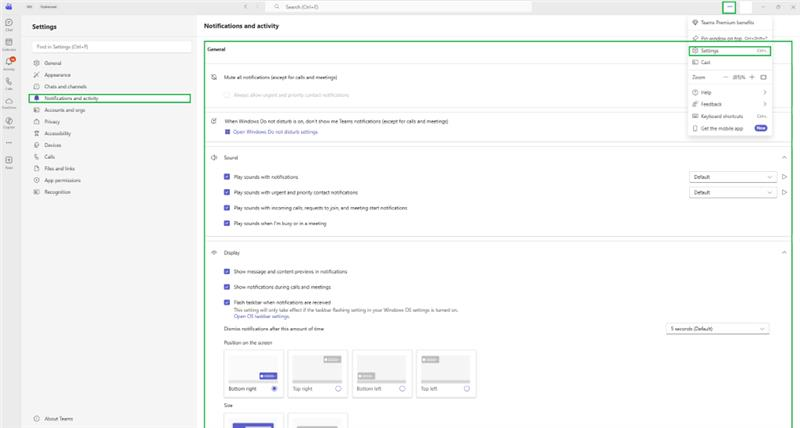Open Recognition settings category

point(110,192)
